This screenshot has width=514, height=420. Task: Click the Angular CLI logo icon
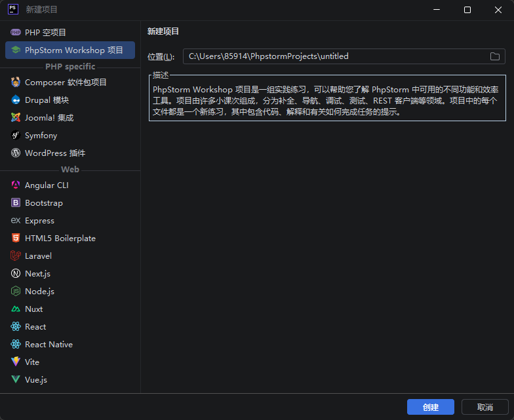[16, 185]
